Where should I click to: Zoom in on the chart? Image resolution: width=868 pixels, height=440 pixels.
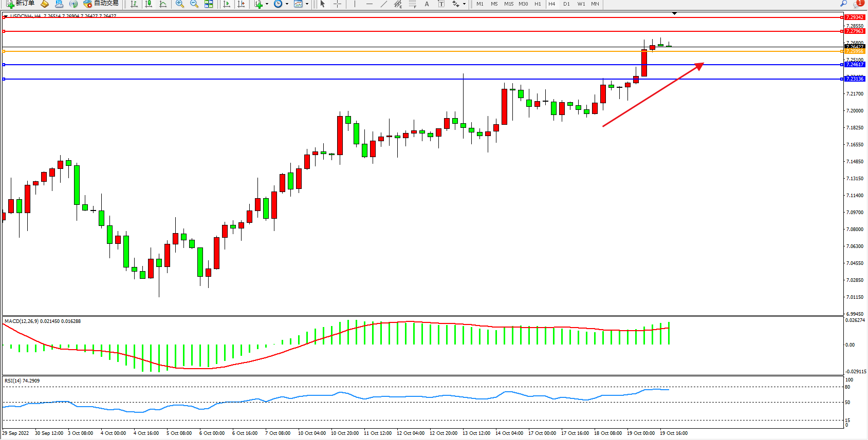[x=179, y=4]
